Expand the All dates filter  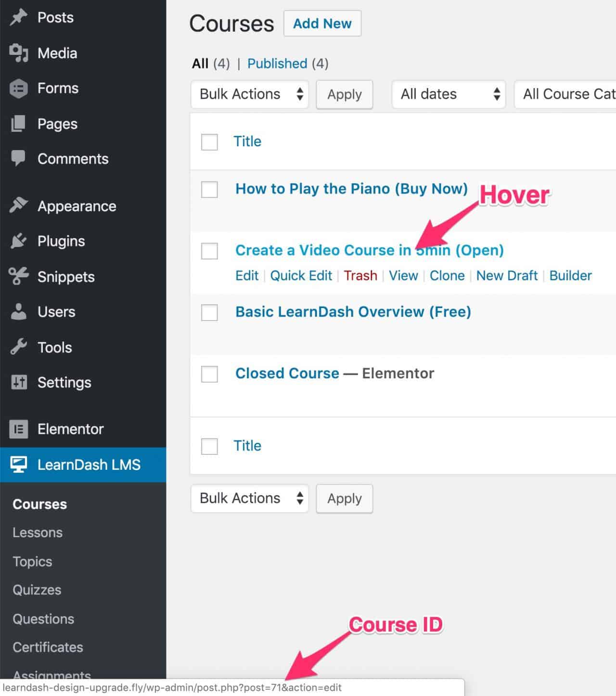tap(448, 94)
